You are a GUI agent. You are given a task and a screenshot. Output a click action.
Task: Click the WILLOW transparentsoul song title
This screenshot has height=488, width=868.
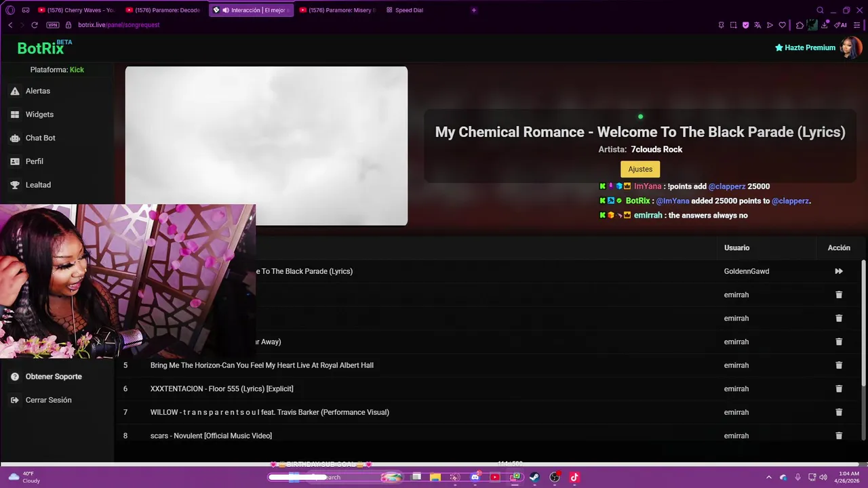270,412
